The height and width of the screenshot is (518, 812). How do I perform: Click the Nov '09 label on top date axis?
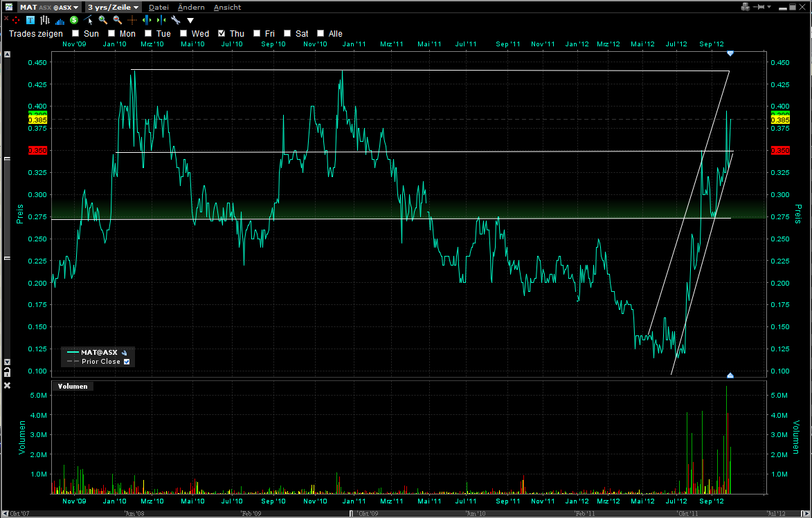click(x=74, y=44)
